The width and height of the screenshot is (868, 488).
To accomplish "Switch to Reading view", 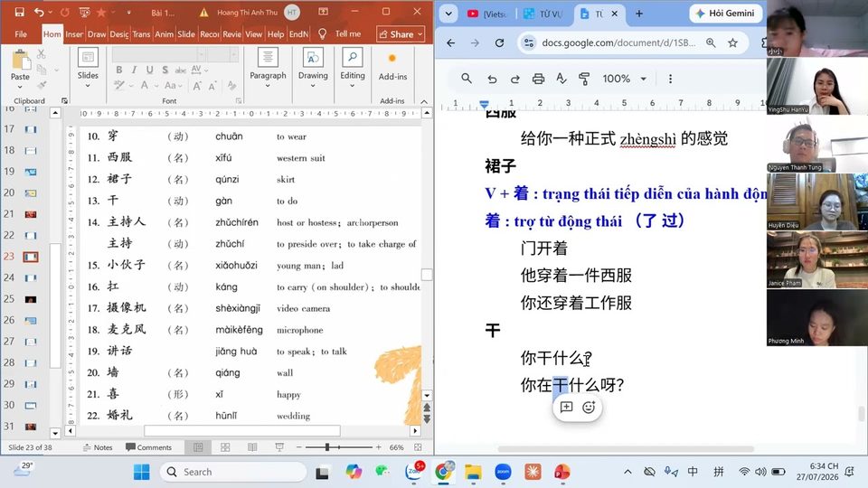I will [252, 447].
